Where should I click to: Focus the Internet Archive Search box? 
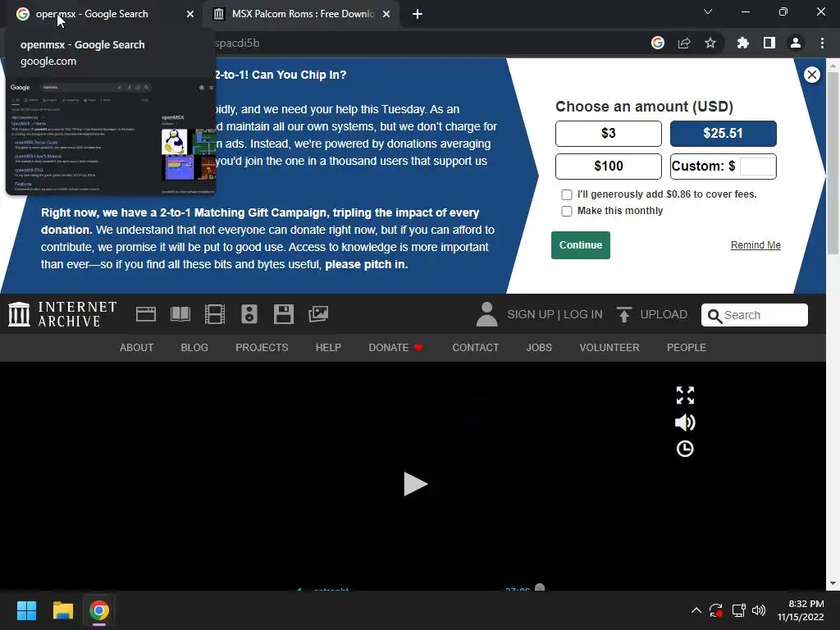(x=755, y=315)
